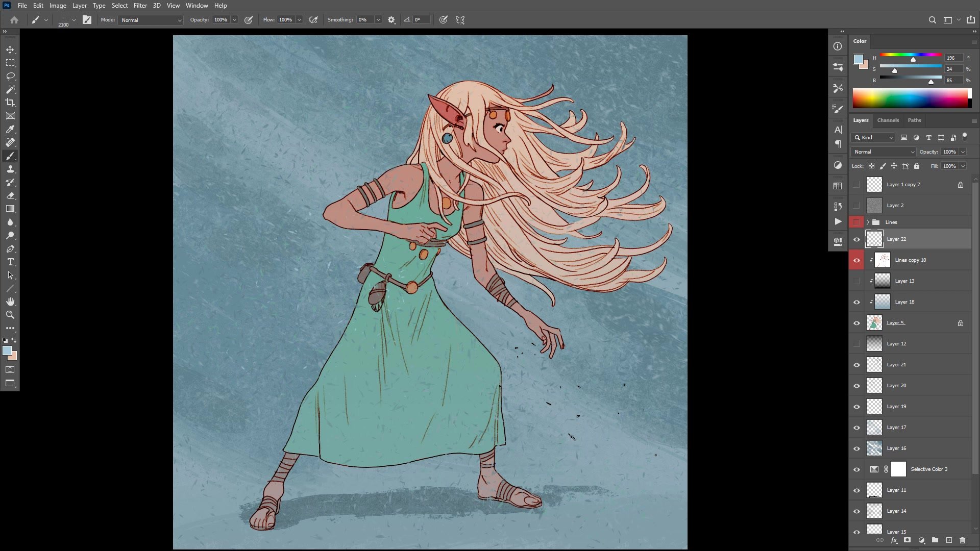The height and width of the screenshot is (551, 980).
Task: Select the Lasso tool
Action: point(10,76)
